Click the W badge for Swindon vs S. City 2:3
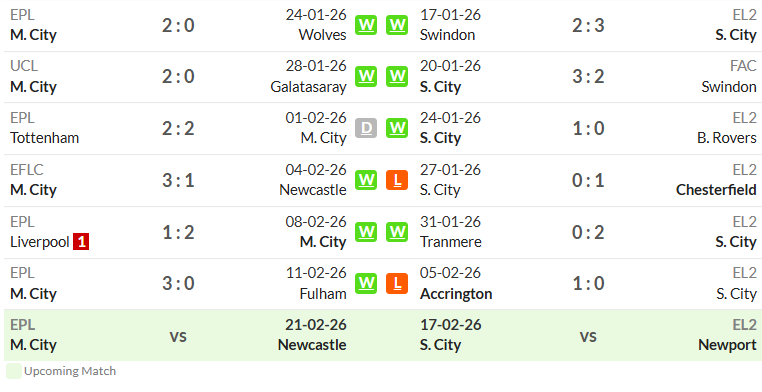Viewport: 762px width, 392px height. 397,25
